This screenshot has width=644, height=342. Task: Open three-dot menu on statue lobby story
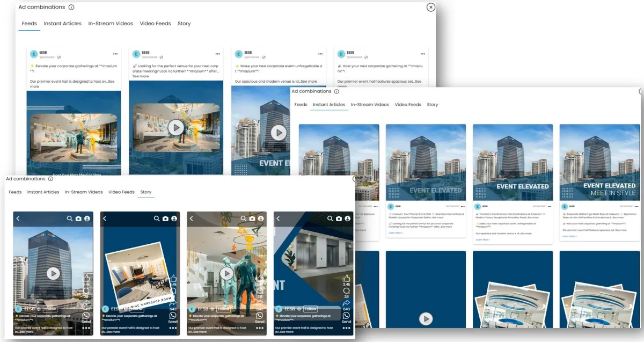[x=260, y=328]
